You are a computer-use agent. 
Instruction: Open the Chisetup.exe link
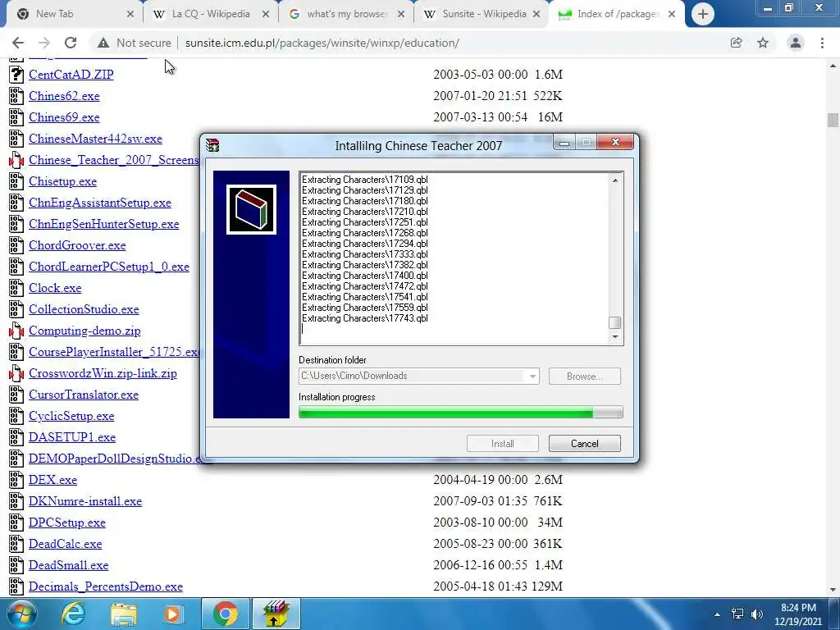(x=62, y=181)
